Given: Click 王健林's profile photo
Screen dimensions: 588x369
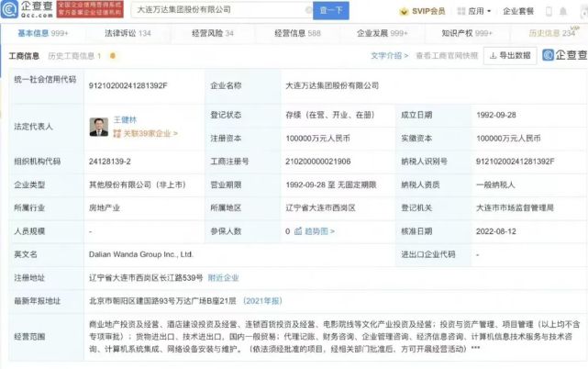Looking at the screenshot, I should coord(99,127).
